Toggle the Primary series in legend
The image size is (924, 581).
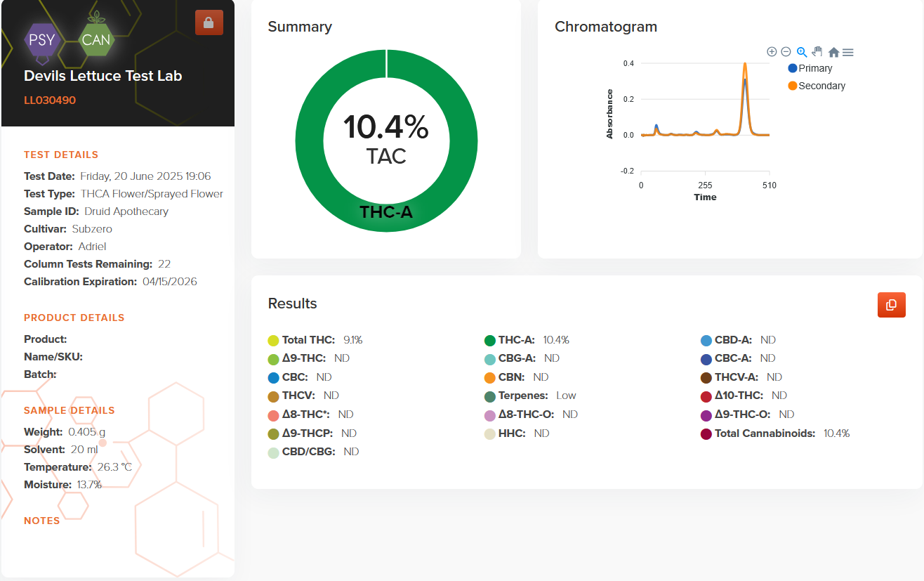coord(810,68)
